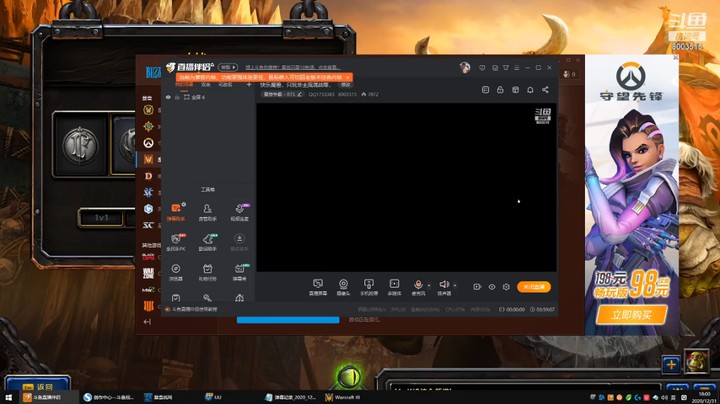Add a screen capture source
The width and height of the screenshot is (720, 404).
coord(318,287)
